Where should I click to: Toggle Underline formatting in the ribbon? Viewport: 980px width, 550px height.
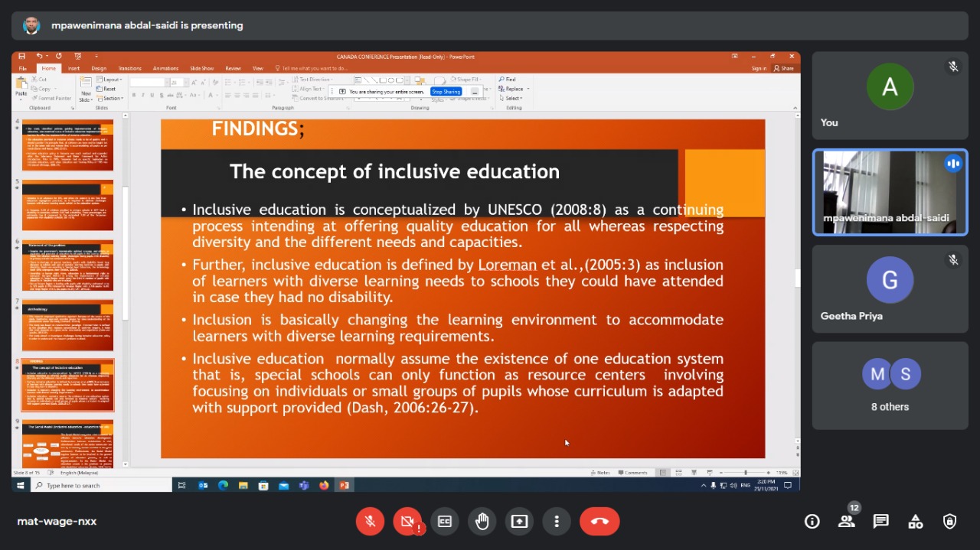coord(152,96)
